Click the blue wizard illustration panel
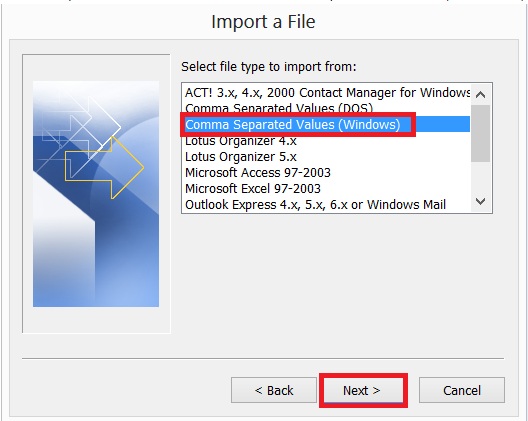528x421 pixels. point(96,194)
